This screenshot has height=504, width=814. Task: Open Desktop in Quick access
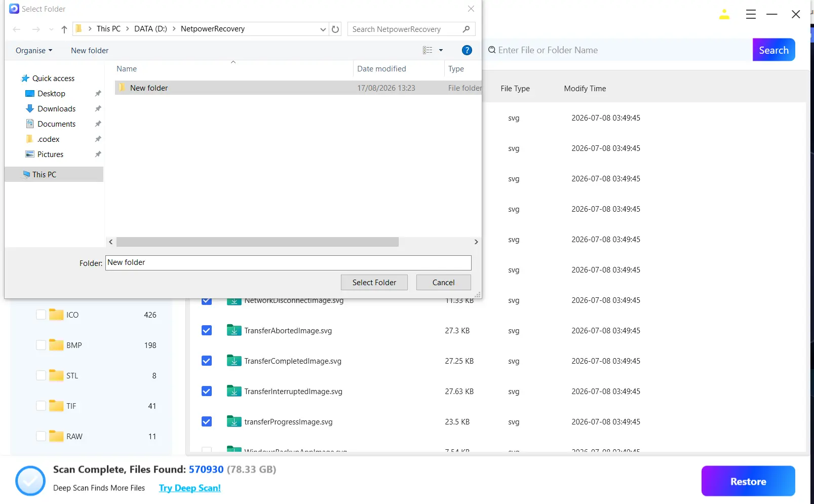51,94
